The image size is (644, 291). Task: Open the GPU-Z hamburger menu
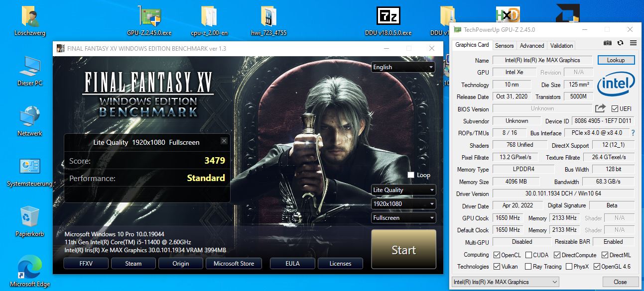(633, 43)
